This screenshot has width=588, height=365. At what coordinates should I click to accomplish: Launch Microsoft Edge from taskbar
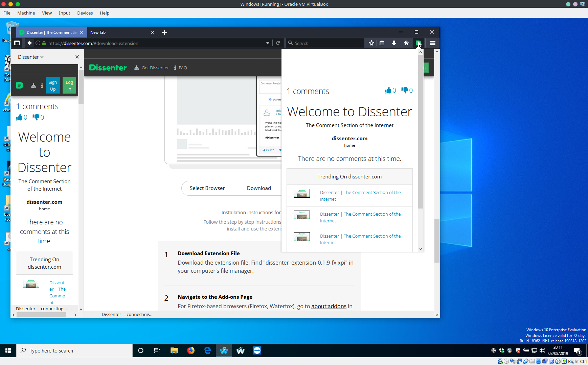(207, 350)
